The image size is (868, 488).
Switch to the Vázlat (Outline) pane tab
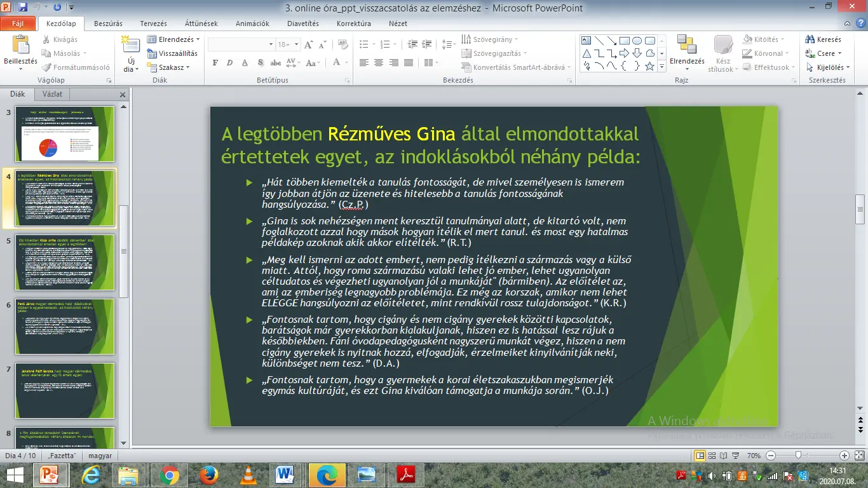tap(52, 94)
